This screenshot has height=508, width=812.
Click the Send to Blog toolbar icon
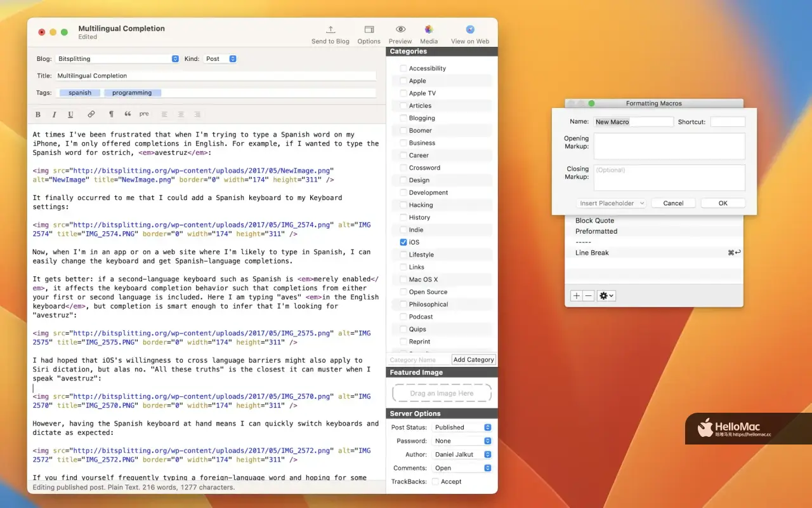331,29
